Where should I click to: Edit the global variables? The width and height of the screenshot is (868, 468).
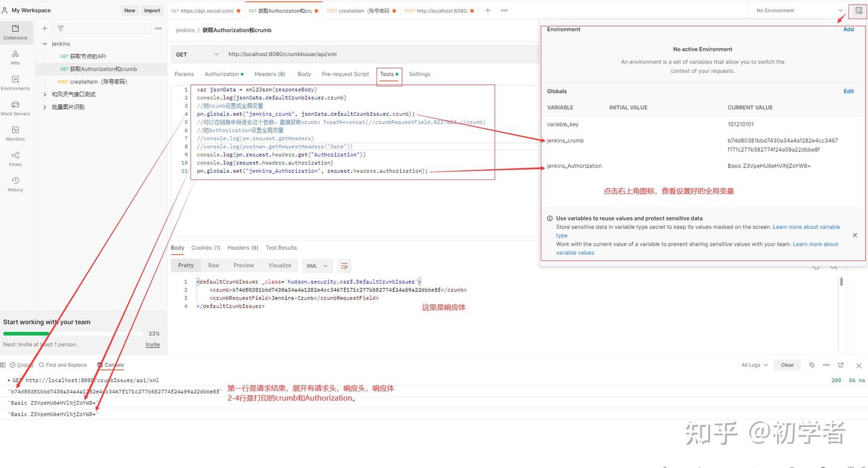coord(849,91)
